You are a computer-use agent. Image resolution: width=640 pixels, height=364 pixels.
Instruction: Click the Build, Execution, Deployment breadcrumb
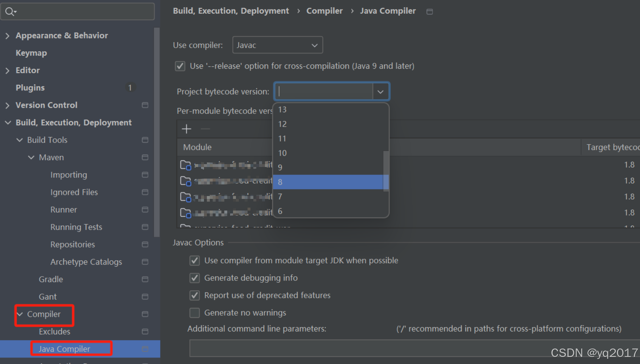[x=231, y=11]
